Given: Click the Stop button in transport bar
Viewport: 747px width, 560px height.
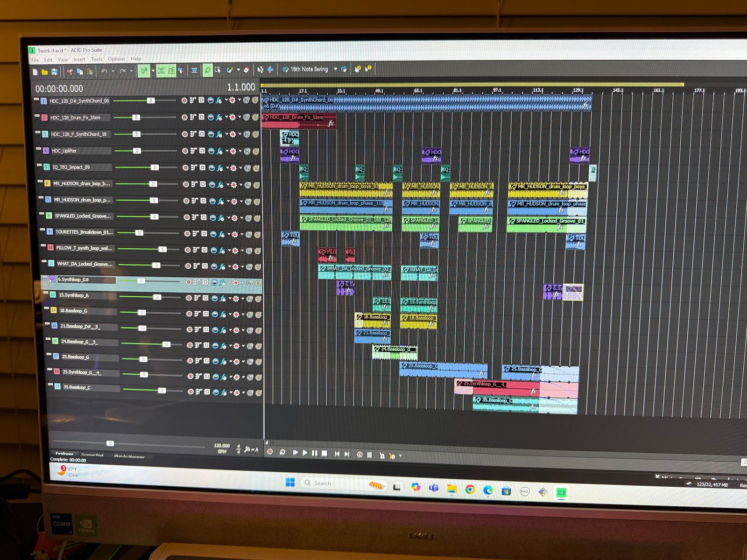Looking at the screenshot, I should [x=324, y=453].
